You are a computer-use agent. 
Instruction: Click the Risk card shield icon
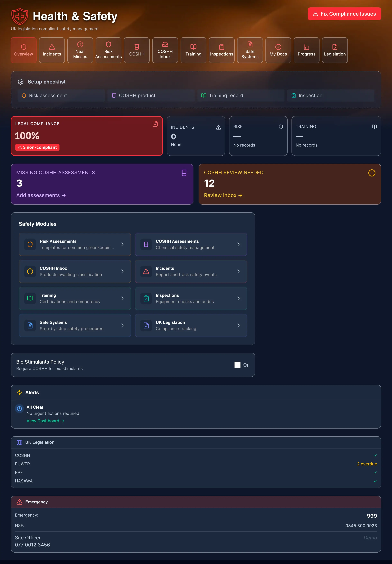coord(281,127)
